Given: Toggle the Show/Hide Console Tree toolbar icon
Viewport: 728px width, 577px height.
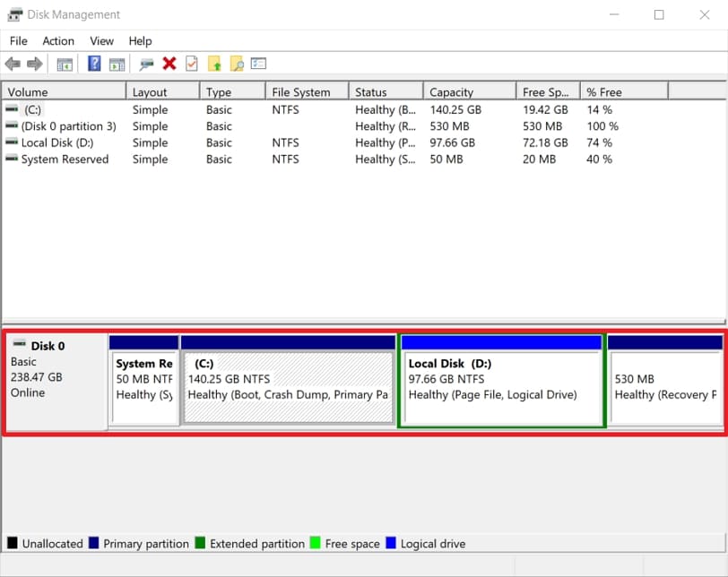Looking at the screenshot, I should tap(64, 63).
